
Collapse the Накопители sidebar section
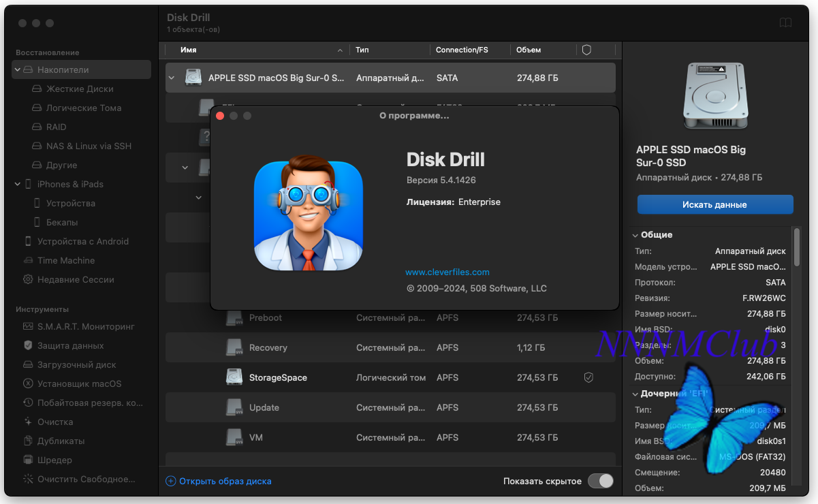(18, 70)
